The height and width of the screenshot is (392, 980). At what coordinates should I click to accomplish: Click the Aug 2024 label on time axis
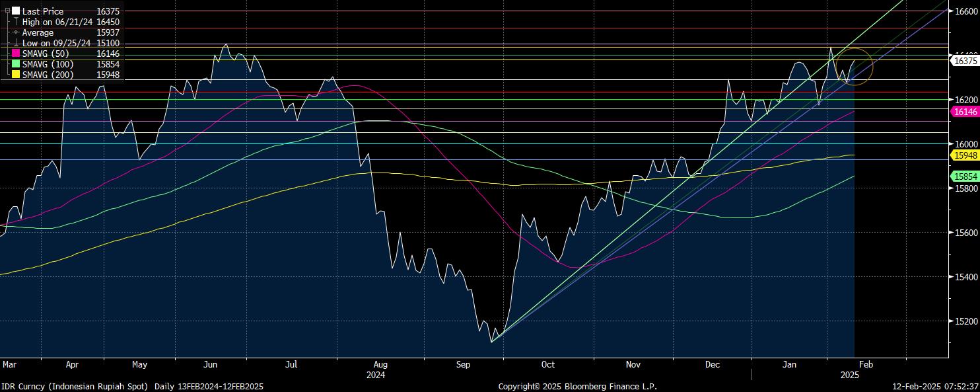point(379,364)
